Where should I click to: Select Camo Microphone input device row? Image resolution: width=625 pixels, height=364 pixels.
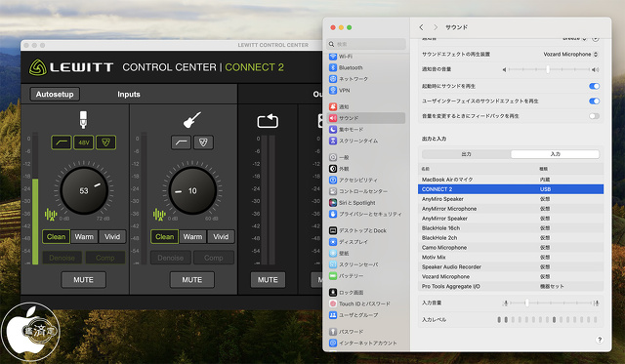[511, 247]
